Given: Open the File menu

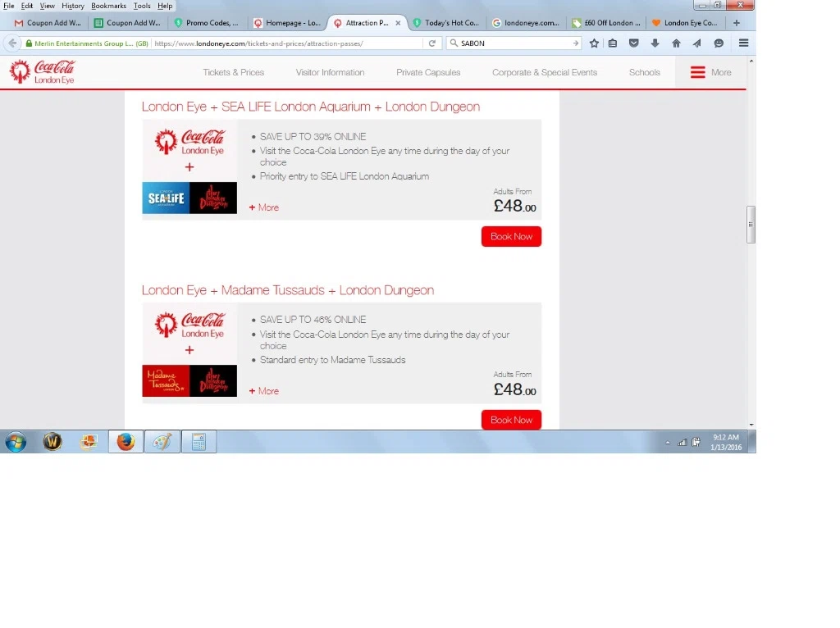Looking at the screenshot, I should 8,6.
